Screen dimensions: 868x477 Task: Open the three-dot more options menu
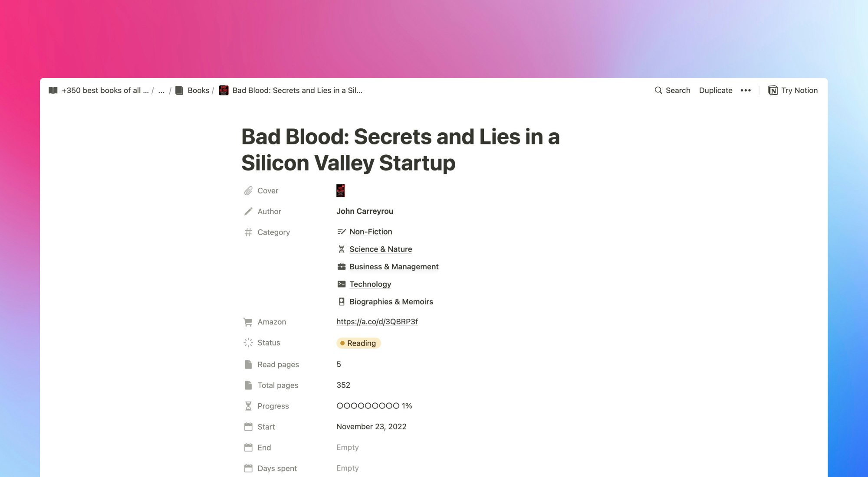coord(746,90)
